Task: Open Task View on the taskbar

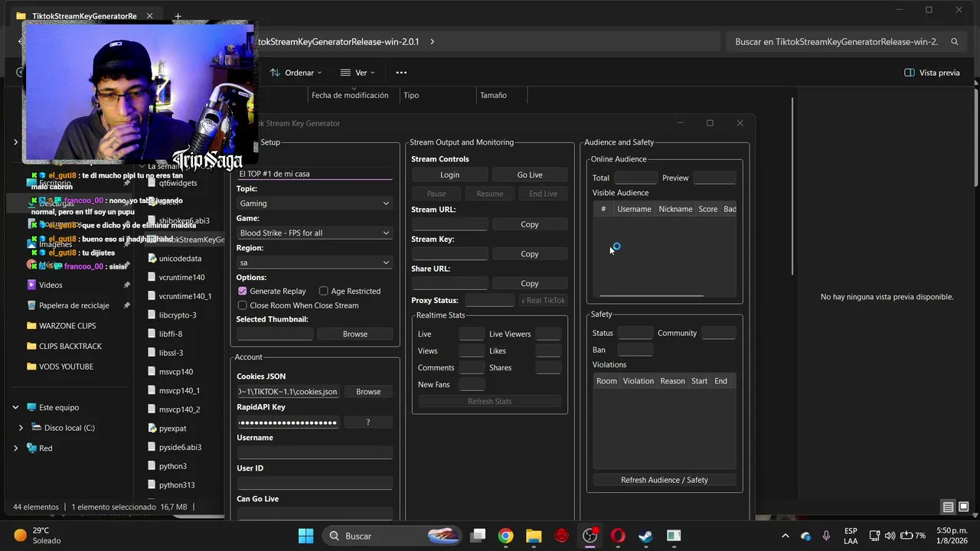Action: pos(478,536)
